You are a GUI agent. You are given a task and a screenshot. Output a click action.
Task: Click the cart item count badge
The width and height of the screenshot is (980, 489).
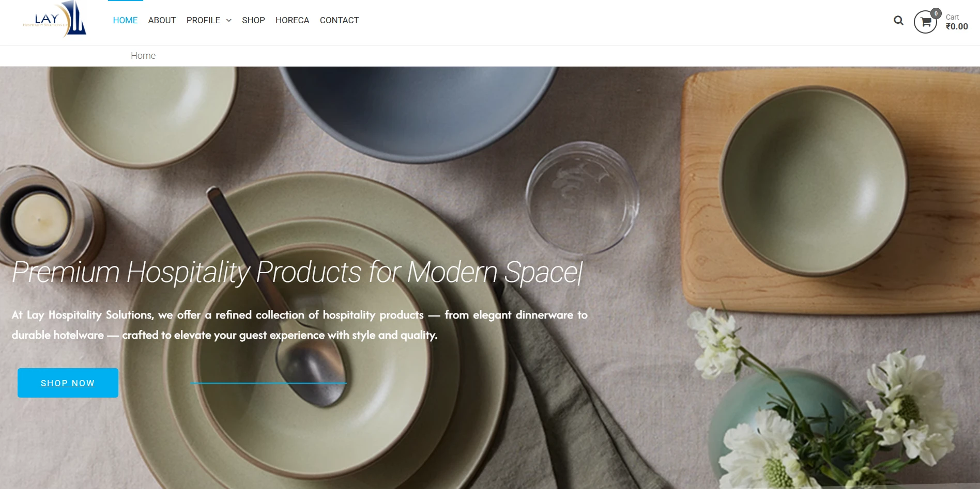(x=936, y=14)
